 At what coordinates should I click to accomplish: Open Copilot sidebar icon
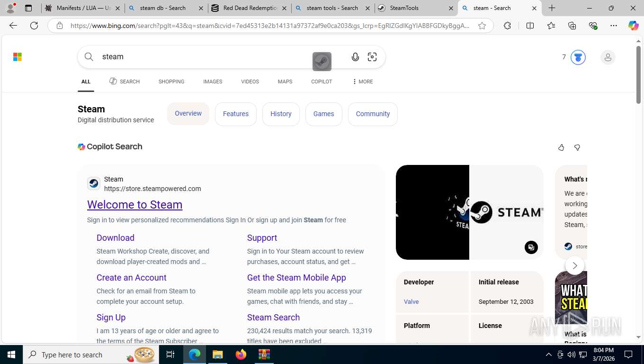click(633, 26)
